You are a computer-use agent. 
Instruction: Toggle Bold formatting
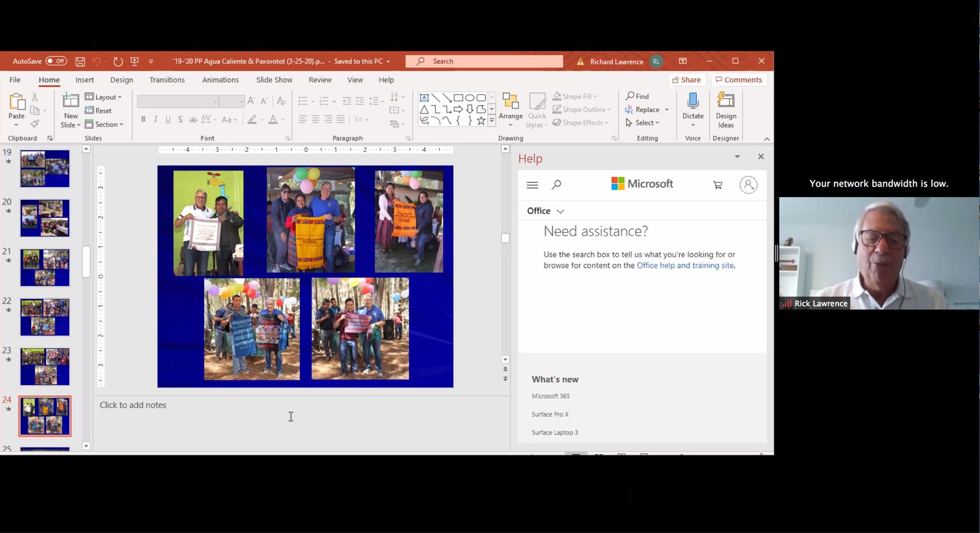[x=143, y=119]
